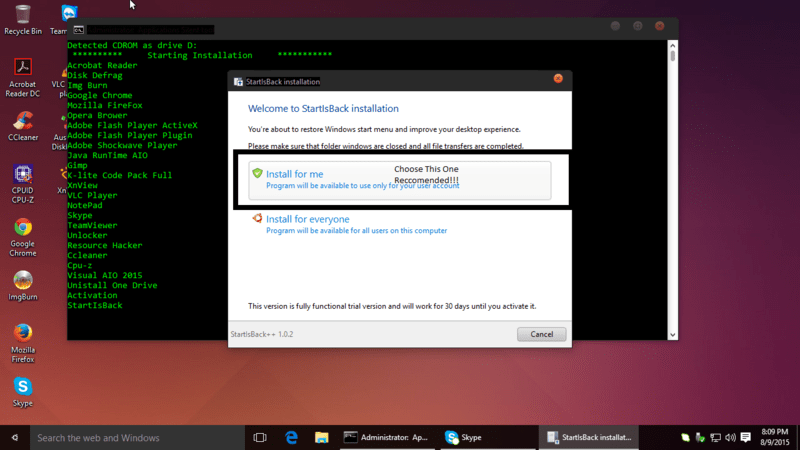Launch Microsoft Edge from the taskbar

point(291,437)
